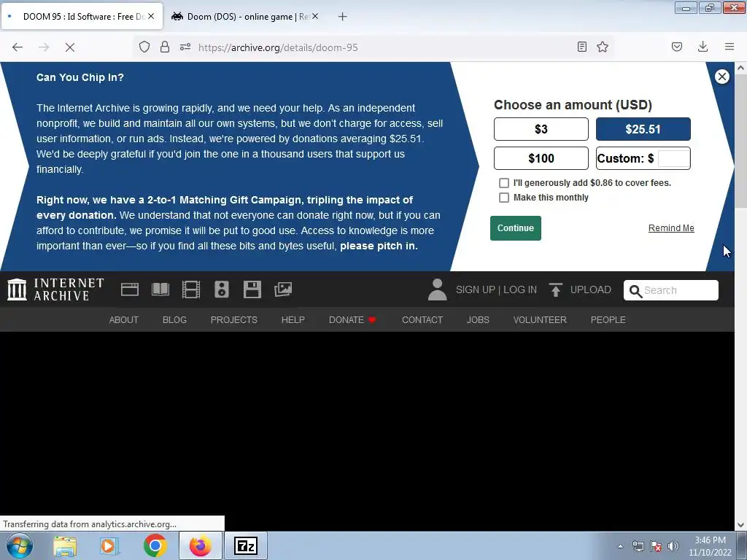Click the page scrollbar down arrow
The image size is (747, 560).
point(740,525)
